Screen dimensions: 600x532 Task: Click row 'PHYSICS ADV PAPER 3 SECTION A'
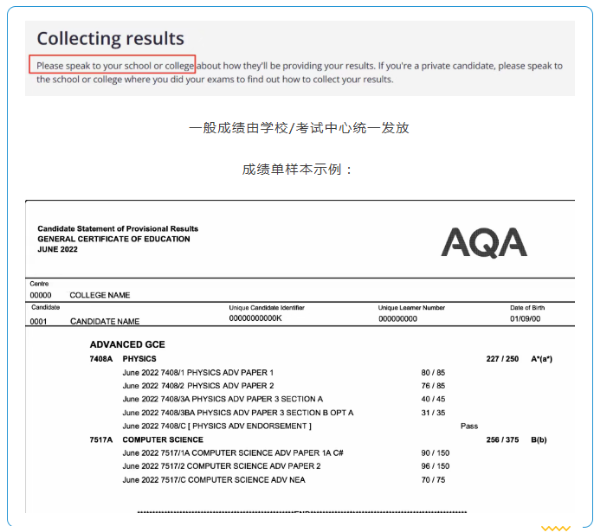(x=223, y=399)
